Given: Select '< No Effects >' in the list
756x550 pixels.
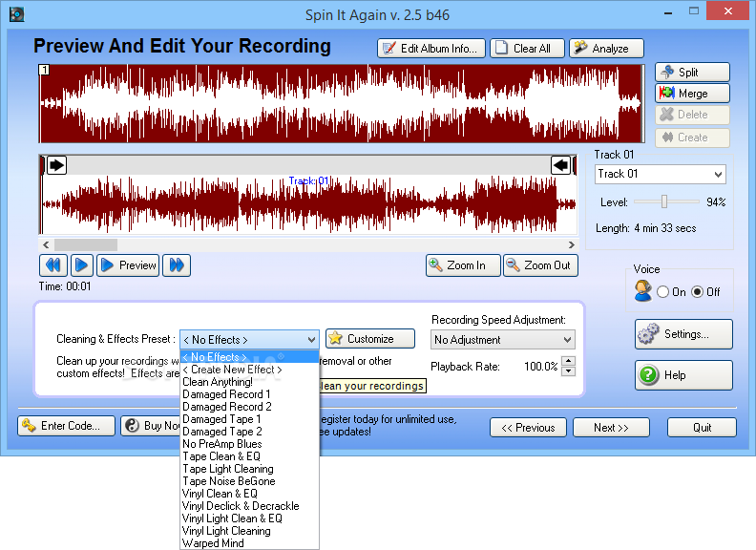Looking at the screenshot, I should click(x=249, y=357).
